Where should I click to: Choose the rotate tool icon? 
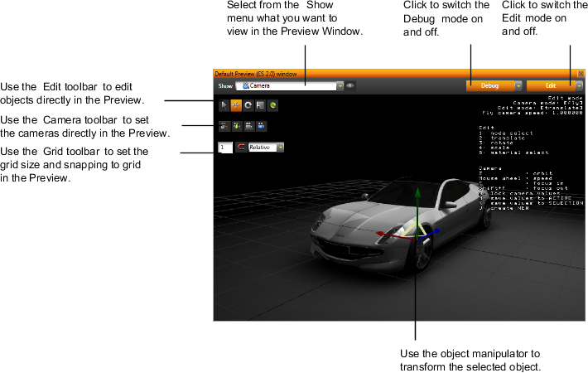248,105
